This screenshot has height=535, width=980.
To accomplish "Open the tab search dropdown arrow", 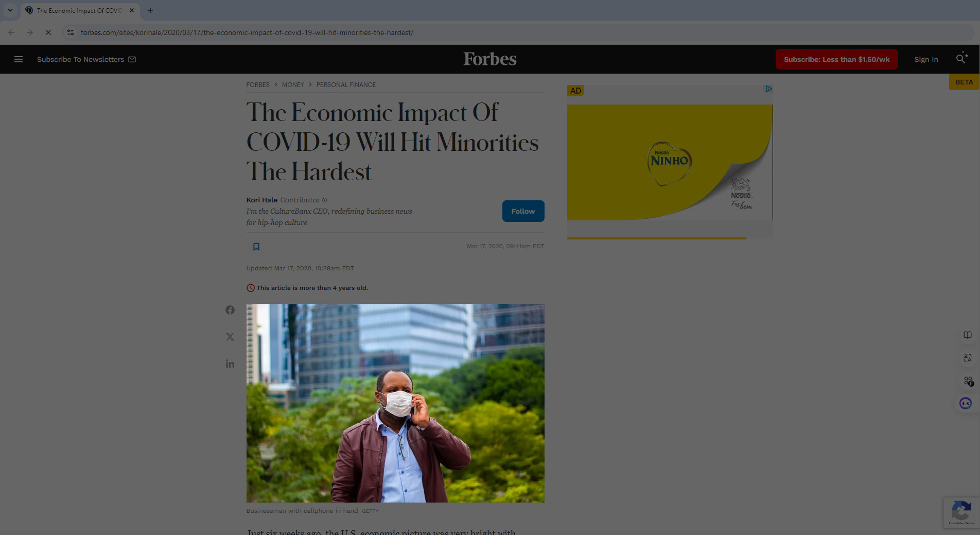I will pos(10,10).
